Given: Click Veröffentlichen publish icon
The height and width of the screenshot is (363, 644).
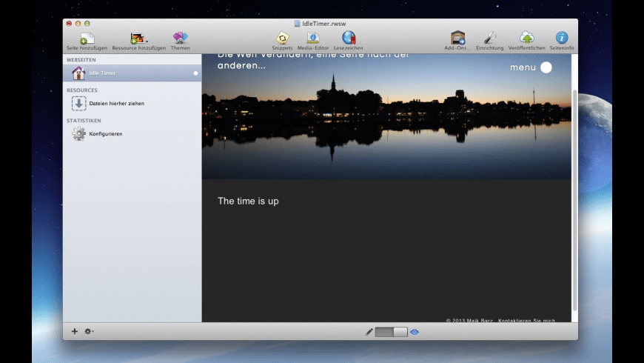Looking at the screenshot, I should [x=526, y=38].
